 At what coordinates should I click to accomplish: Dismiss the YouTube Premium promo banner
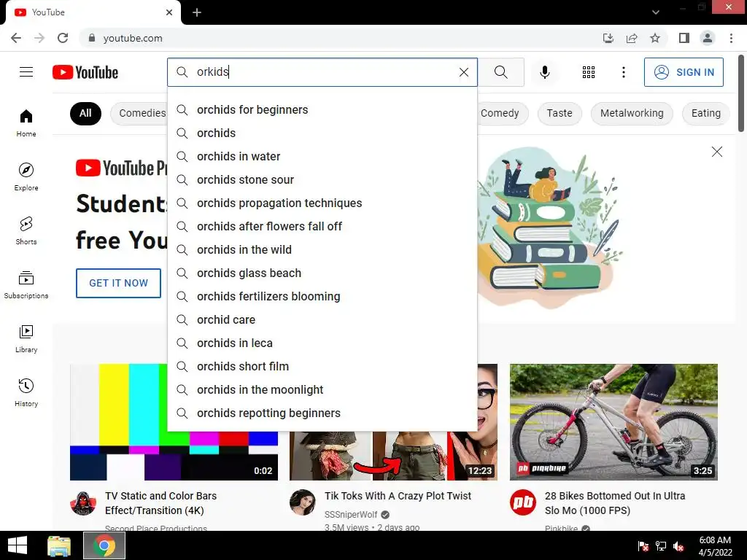tap(716, 152)
